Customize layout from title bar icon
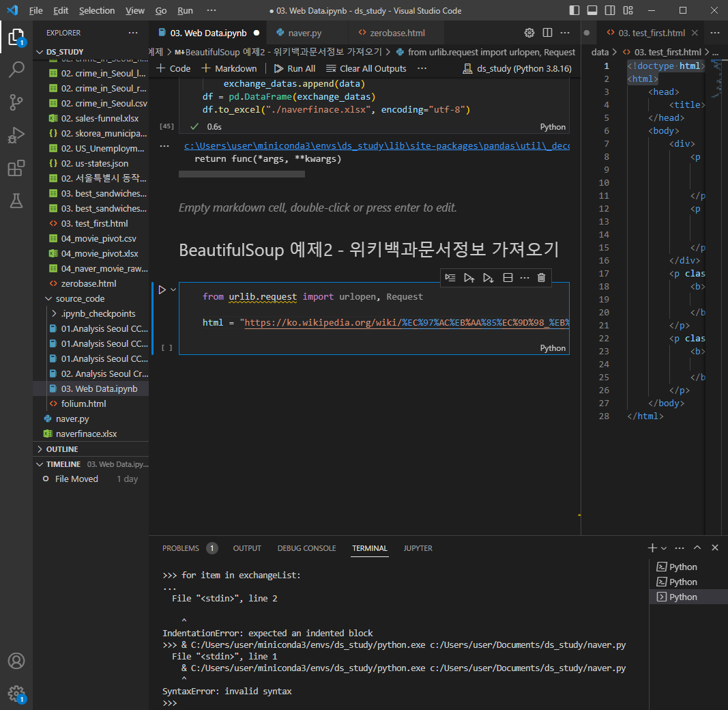 pyautogui.click(x=628, y=10)
